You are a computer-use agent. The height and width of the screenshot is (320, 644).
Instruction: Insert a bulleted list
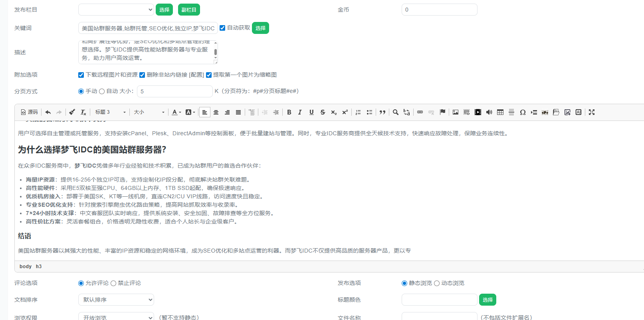pos(369,112)
